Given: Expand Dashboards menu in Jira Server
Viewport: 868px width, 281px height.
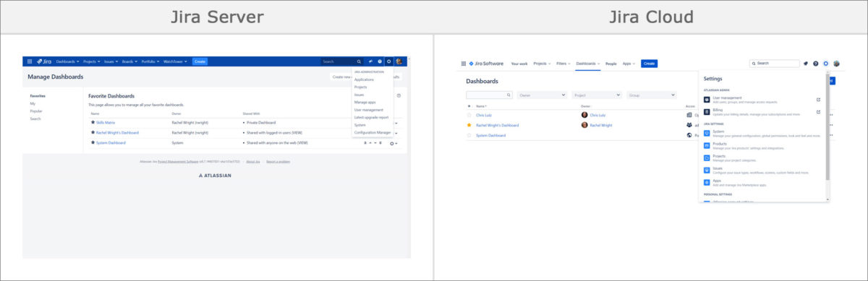Looking at the screenshot, I should [68, 61].
